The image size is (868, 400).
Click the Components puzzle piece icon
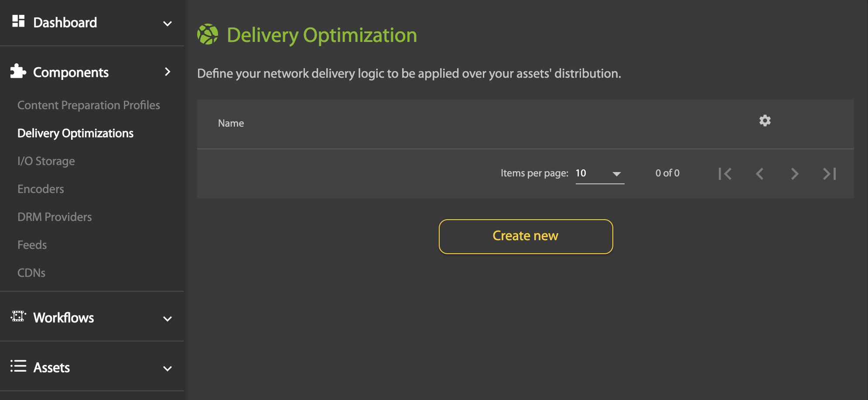tap(18, 71)
